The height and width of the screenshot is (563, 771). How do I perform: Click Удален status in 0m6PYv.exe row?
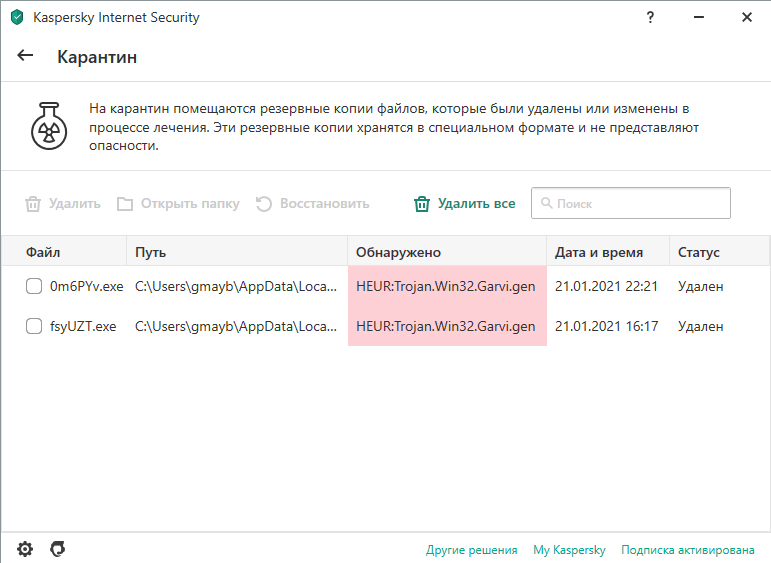point(700,286)
